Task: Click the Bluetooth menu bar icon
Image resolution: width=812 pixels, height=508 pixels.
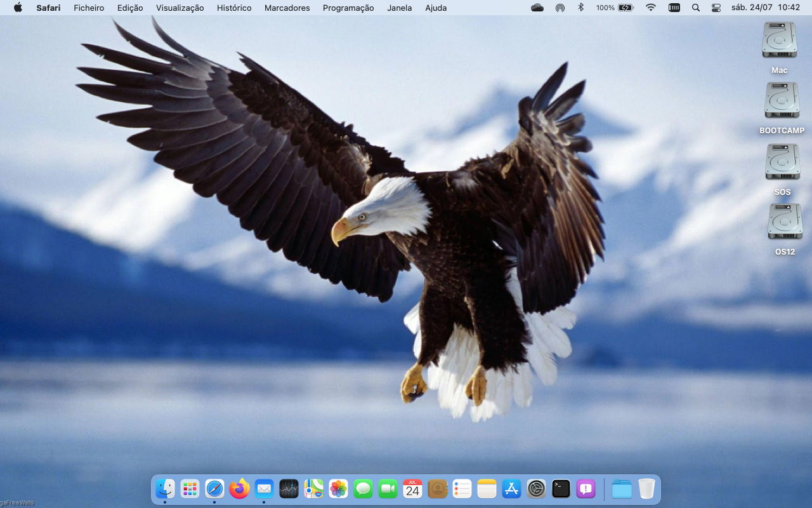Action: click(x=580, y=8)
